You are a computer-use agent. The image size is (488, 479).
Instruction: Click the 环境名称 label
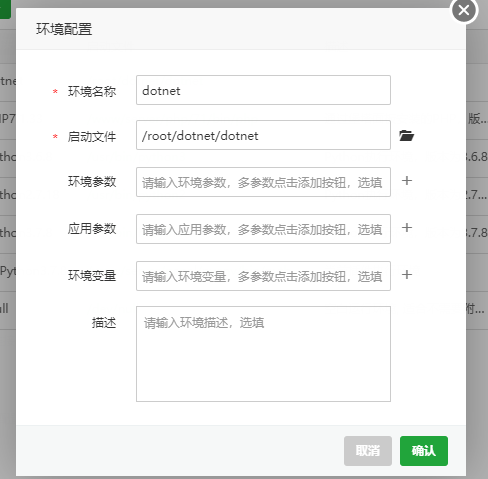[92, 91]
